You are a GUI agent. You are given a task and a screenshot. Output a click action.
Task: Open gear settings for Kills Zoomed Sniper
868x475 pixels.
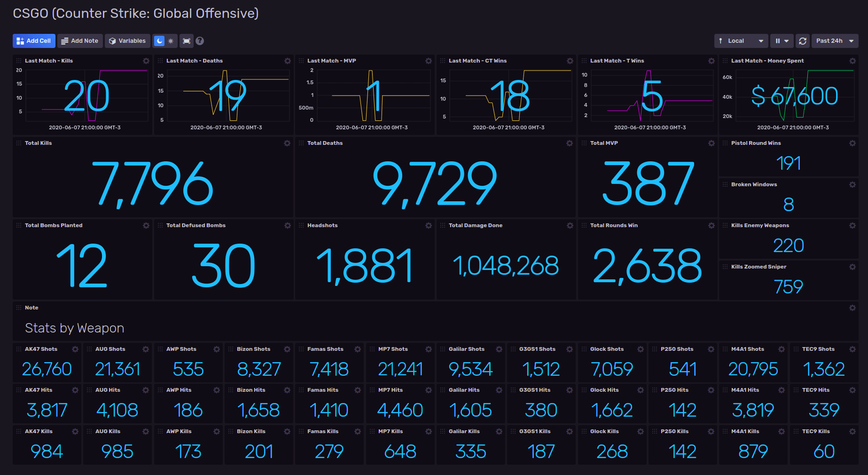tap(852, 267)
